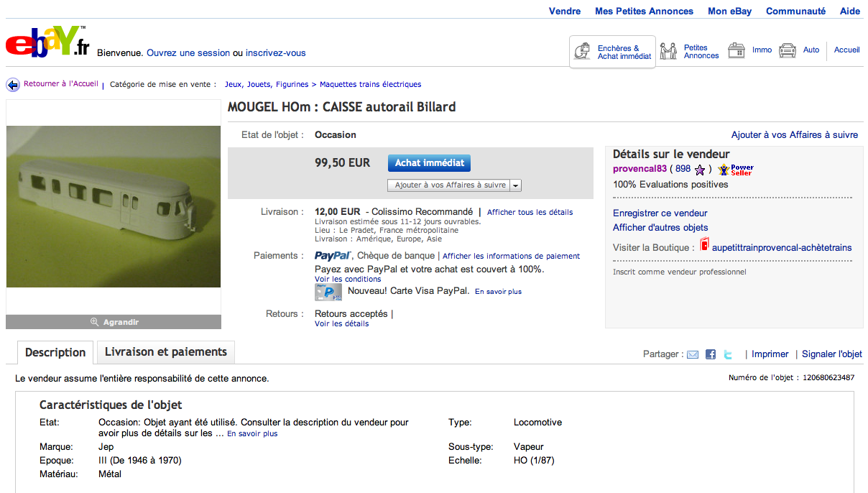Select the Immo house icon

pos(736,50)
